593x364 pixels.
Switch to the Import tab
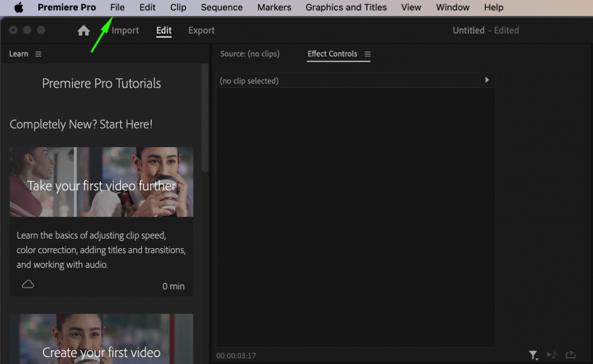pyautogui.click(x=125, y=30)
